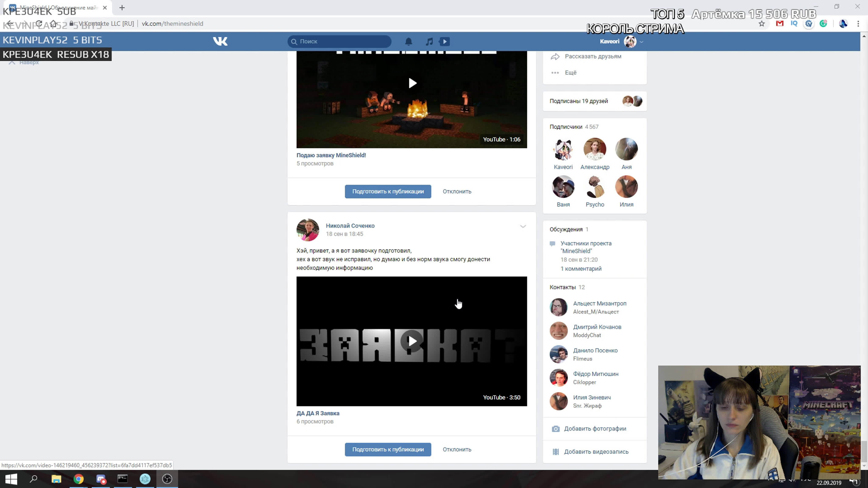Open discussion Участники проекта MineShield
This screenshot has width=868, height=488.
tap(586, 247)
